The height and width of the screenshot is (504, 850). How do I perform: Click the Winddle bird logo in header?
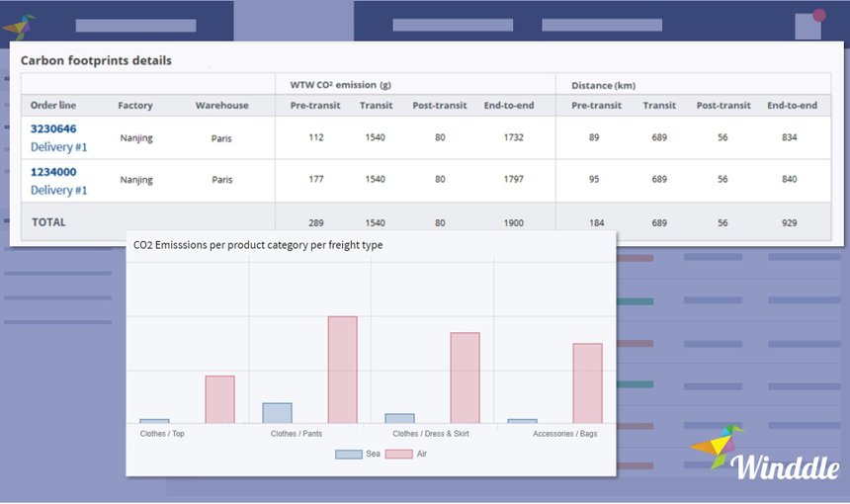pos(19,27)
